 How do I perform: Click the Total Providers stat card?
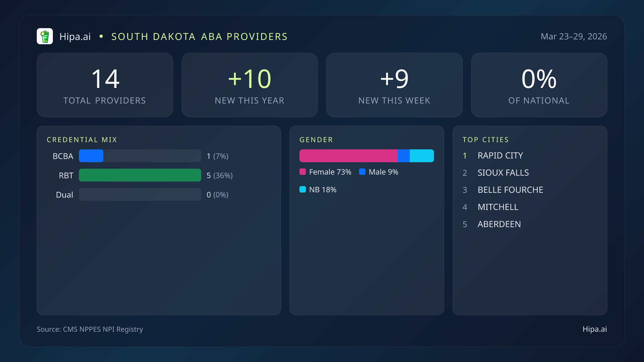pyautogui.click(x=105, y=85)
